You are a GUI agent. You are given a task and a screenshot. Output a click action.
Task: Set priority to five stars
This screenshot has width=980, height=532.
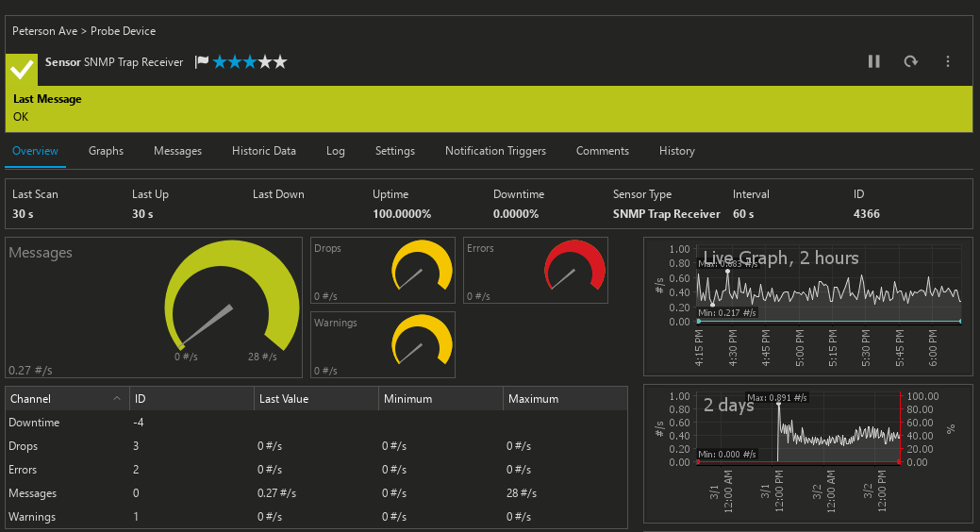[279, 62]
